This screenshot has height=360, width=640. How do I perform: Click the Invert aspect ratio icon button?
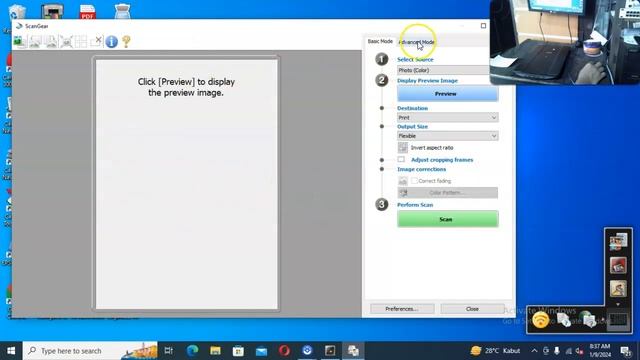(403, 147)
